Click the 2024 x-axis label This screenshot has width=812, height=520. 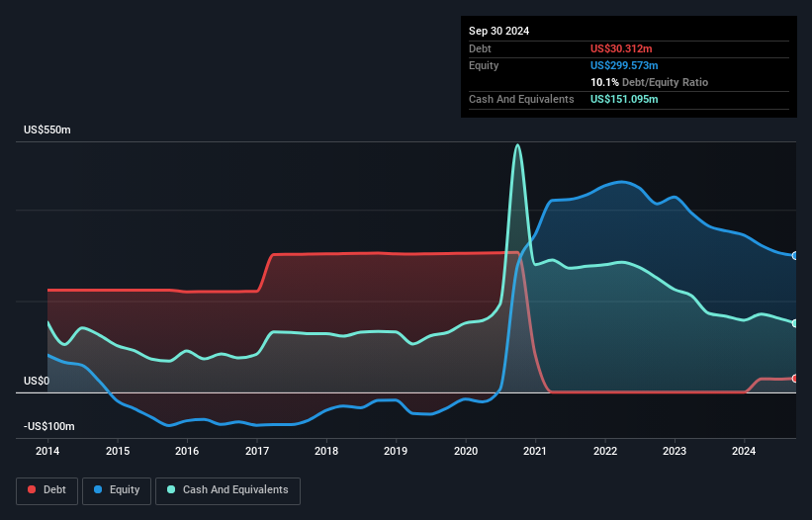point(744,451)
